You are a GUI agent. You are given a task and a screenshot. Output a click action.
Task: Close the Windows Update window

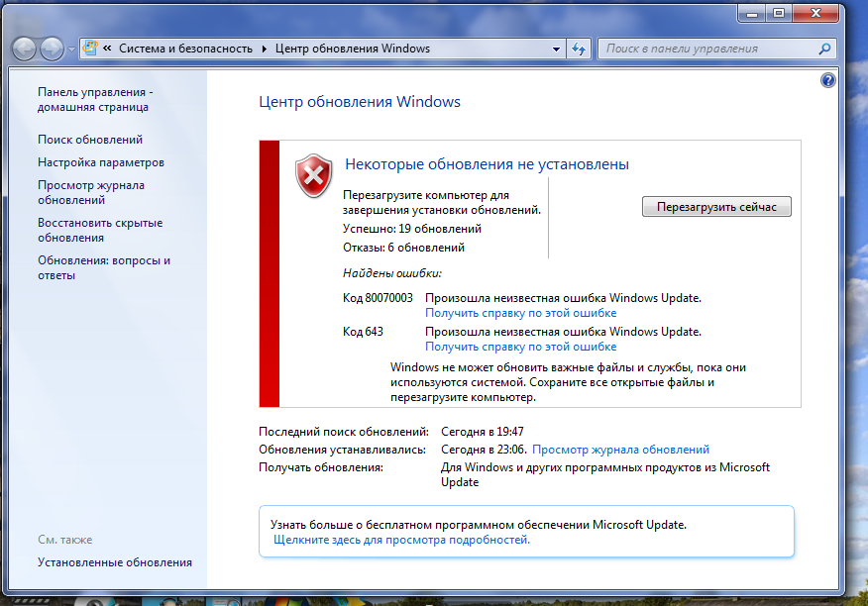click(815, 13)
